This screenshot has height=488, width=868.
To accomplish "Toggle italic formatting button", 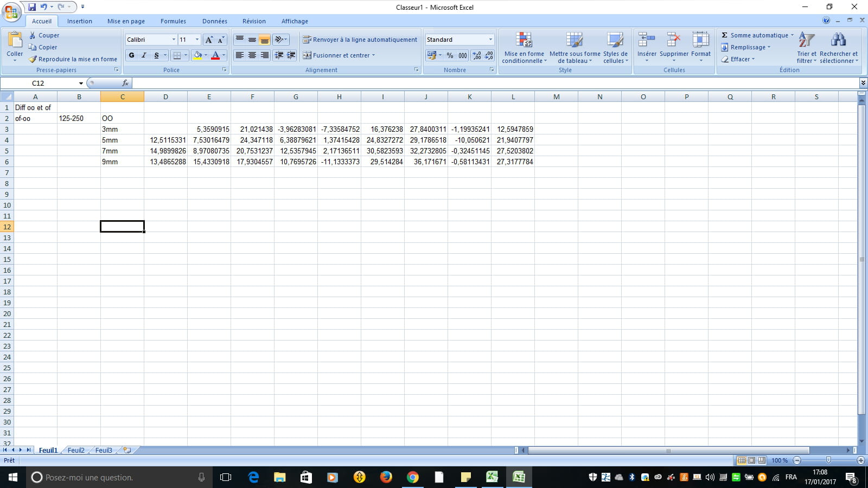I will tap(144, 55).
